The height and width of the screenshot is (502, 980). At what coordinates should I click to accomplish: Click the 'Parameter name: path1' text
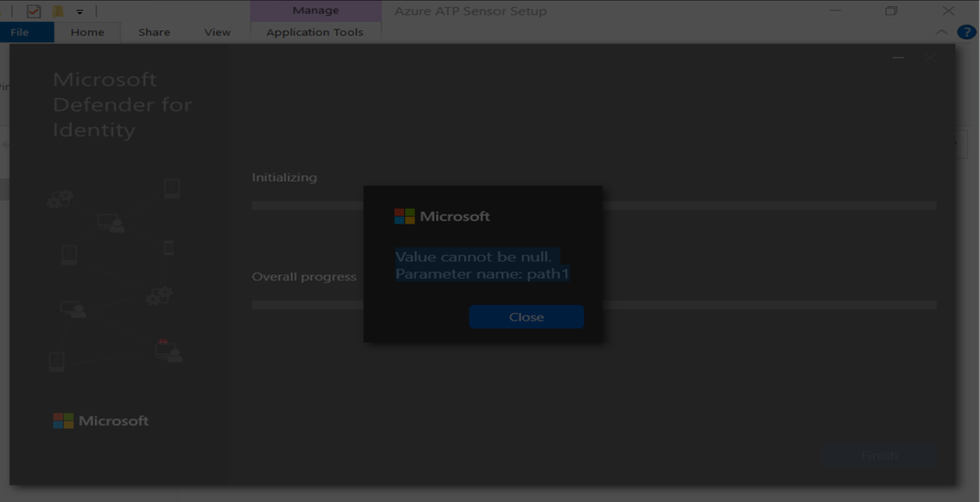click(x=483, y=274)
